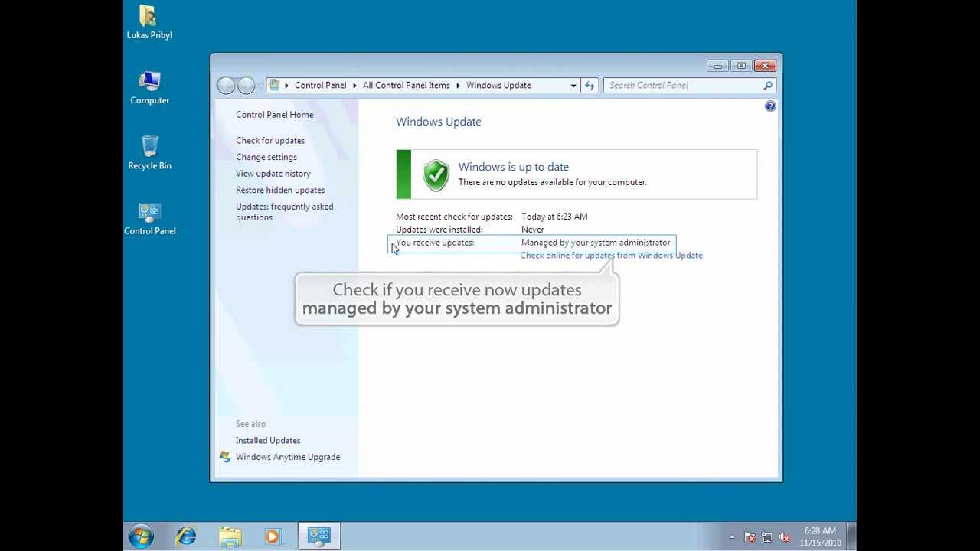Open Updates: frequently asked questions
Screen dimensions: 980x551
pos(284,212)
